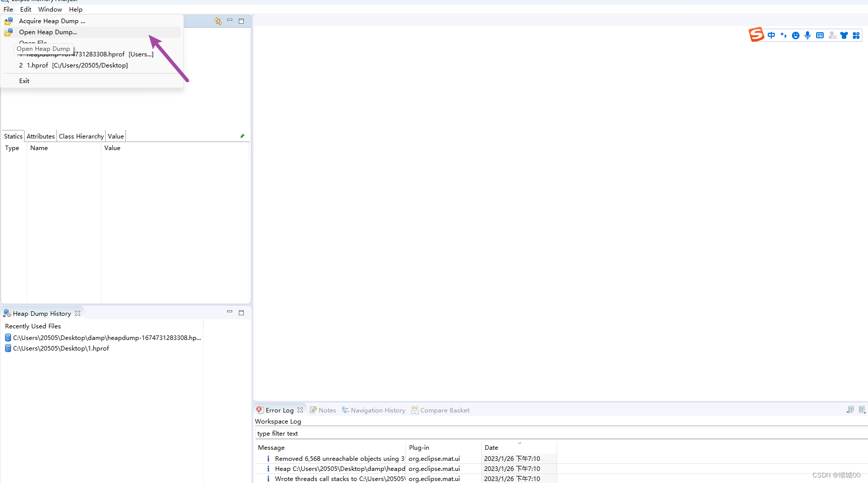Switch to the Attributes tab

click(41, 136)
